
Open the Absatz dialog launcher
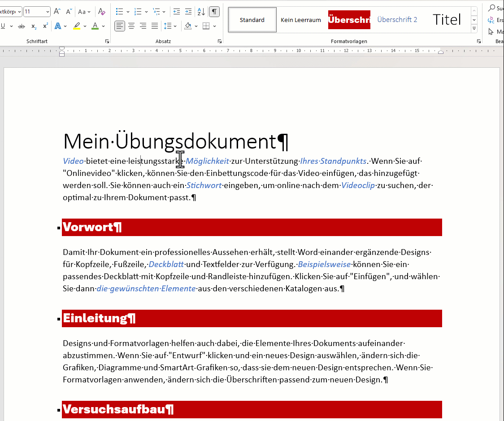tap(220, 41)
